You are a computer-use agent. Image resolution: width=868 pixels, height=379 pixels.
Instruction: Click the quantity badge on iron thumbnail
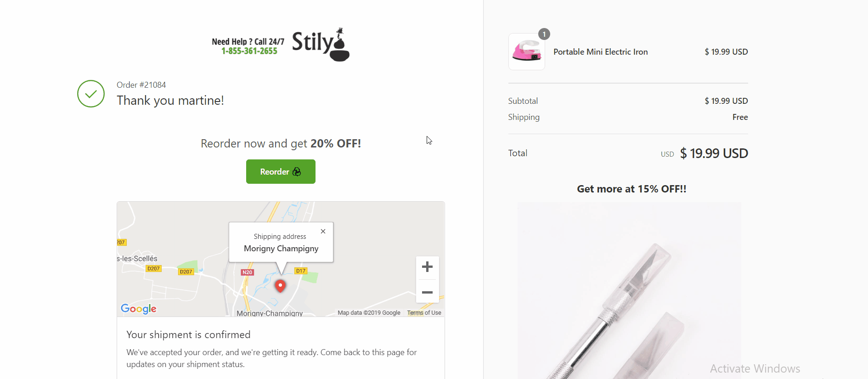pos(544,34)
